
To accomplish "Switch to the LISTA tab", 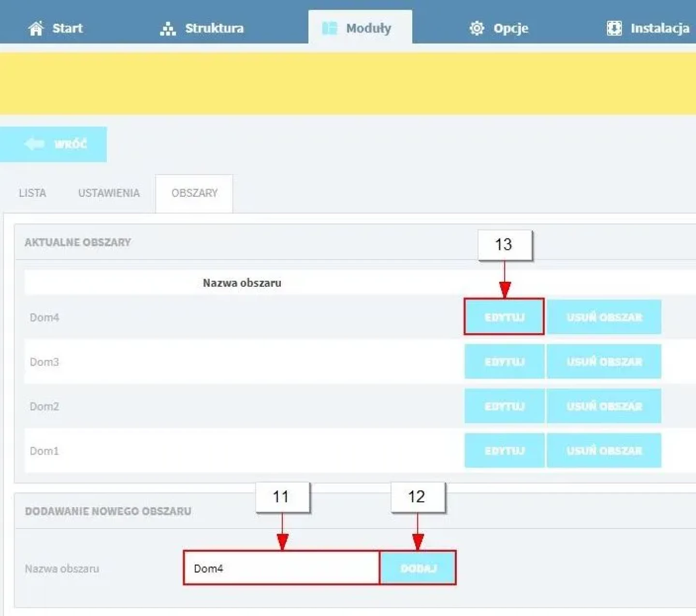I will tap(32, 193).
